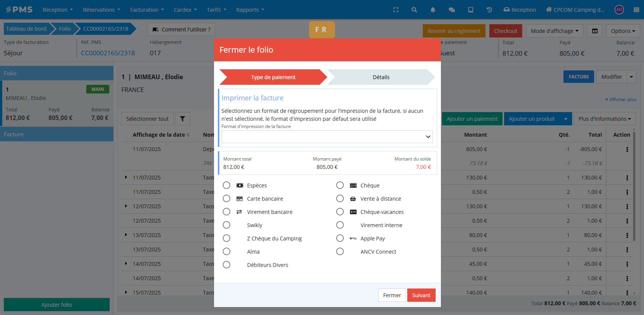Open the Options dropdown
The height and width of the screenshot is (315, 644).
pyautogui.click(x=622, y=31)
